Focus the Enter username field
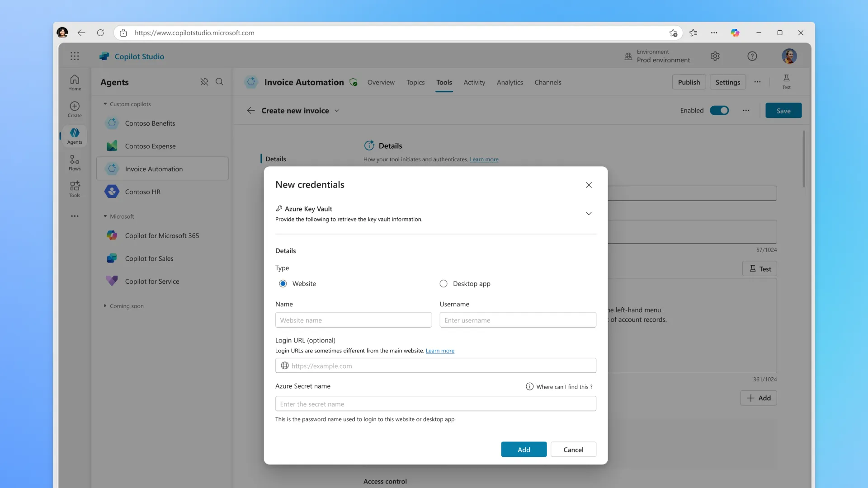 pyautogui.click(x=518, y=320)
